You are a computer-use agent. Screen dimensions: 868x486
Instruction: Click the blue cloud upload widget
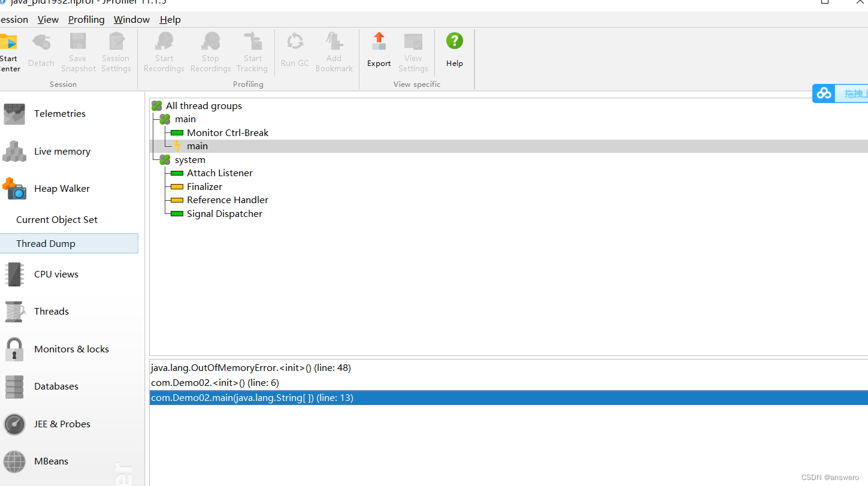pyautogui.click(x=840, y=93)
